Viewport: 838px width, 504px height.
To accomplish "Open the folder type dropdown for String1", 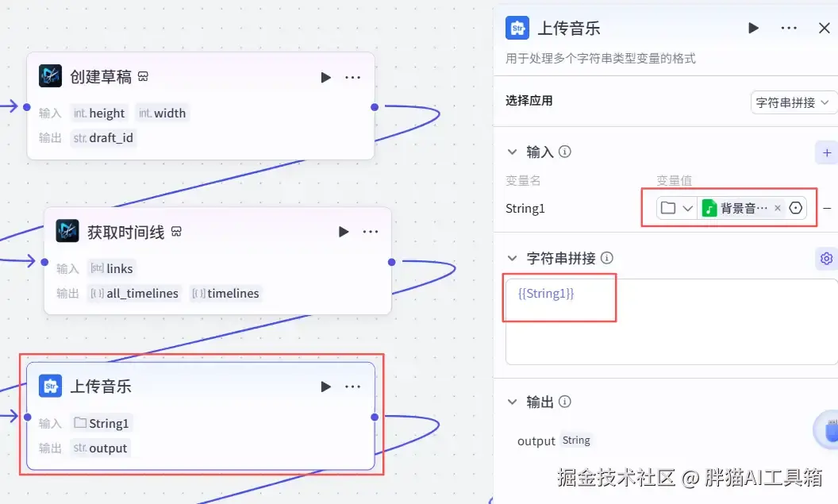I will (x=677, y=208).
